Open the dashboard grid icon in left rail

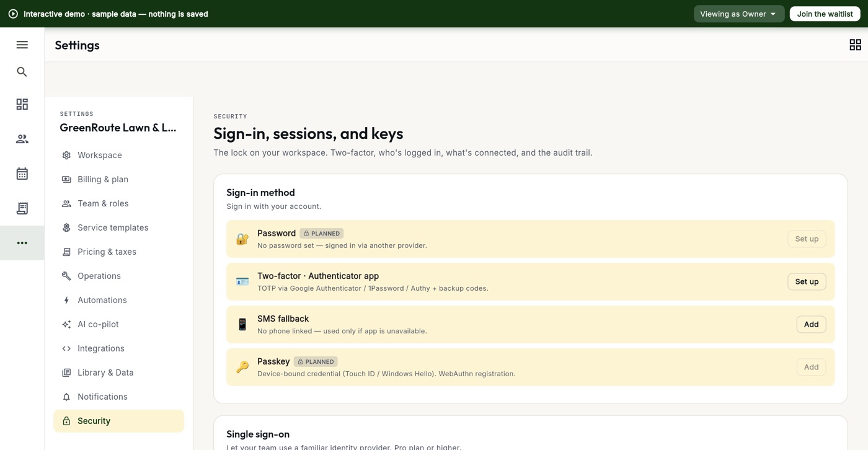[22, 104]
